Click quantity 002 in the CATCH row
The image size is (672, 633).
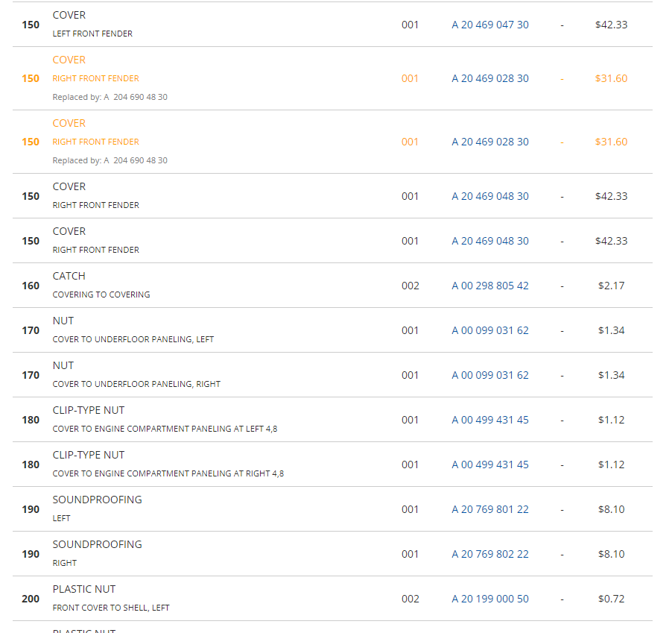click(x=411, y=286)
